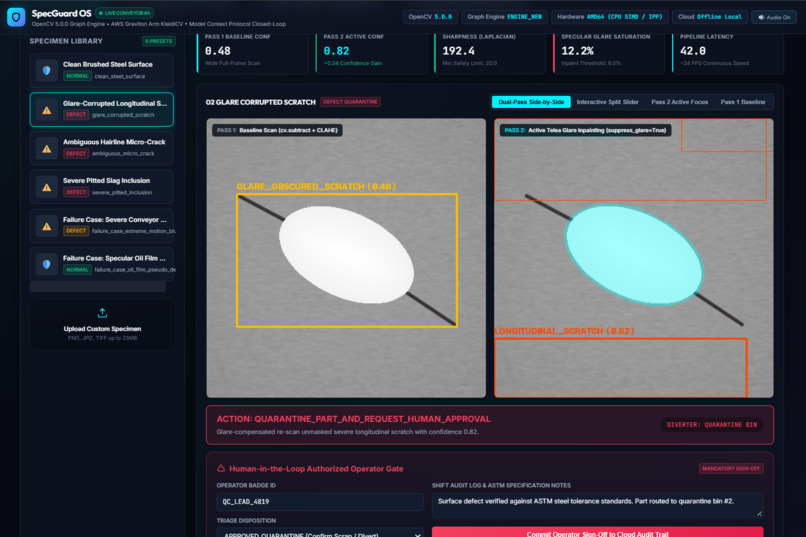Click the Graph Engine ENGINE_NEW chip
The width and height of the screenshot is (806, 537).
[x=504, y=17]
